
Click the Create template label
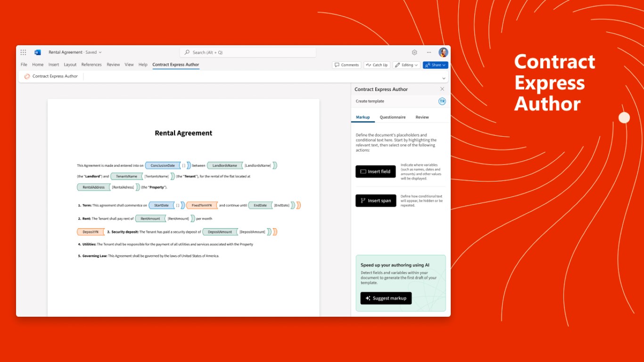370,101
